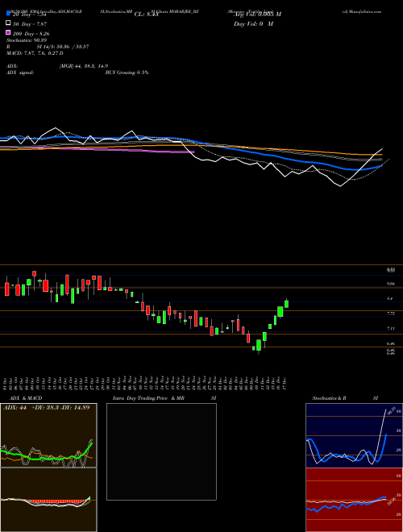This screenshot has width=403, height=532.
Task: Click the magenta 200 Day legend swatch
Action: [9, 32]
